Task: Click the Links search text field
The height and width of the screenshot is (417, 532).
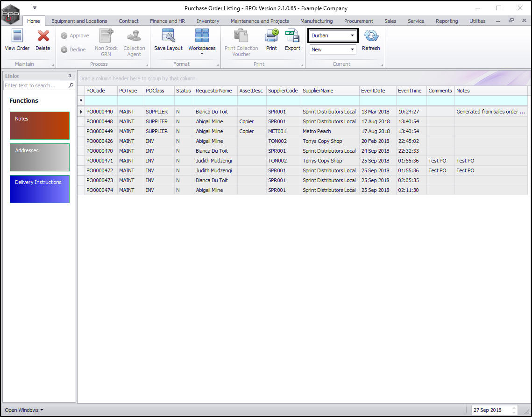Action: [35, 85]
